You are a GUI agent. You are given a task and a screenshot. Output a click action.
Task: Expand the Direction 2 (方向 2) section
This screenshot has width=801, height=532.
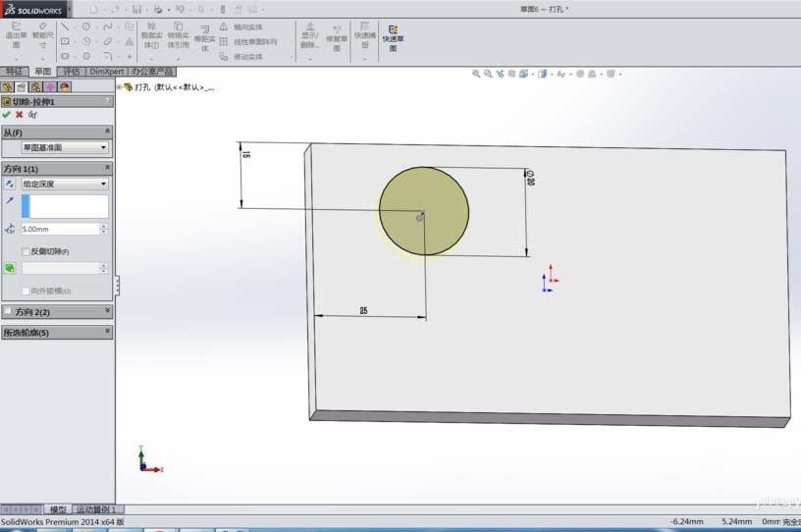[x=107, y=311]
